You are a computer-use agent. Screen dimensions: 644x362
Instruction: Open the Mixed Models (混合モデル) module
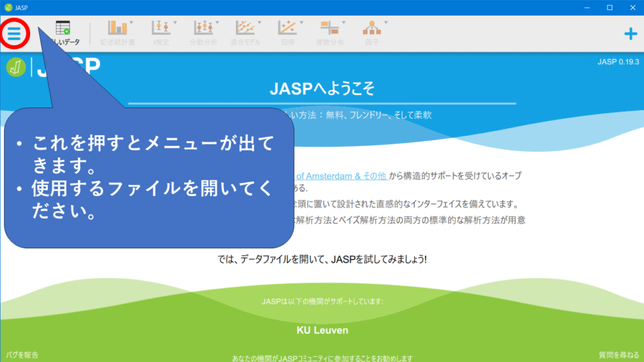click(x=245, y=33)
